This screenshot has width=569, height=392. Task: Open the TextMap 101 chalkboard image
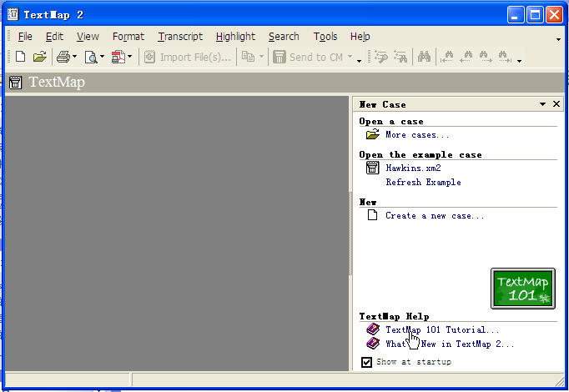(523, 289)
